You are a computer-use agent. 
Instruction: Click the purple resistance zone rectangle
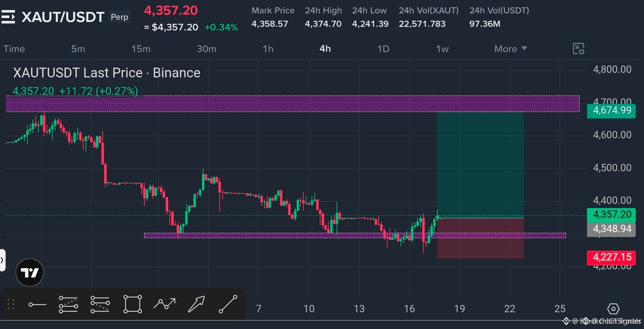(292, 104)
